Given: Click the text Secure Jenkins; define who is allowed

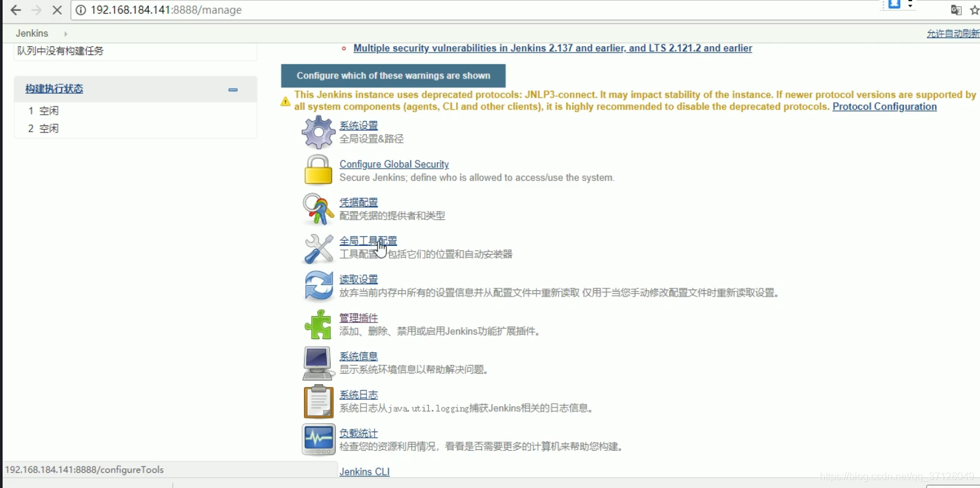Looking at the screenshot, I should [477, 177].
